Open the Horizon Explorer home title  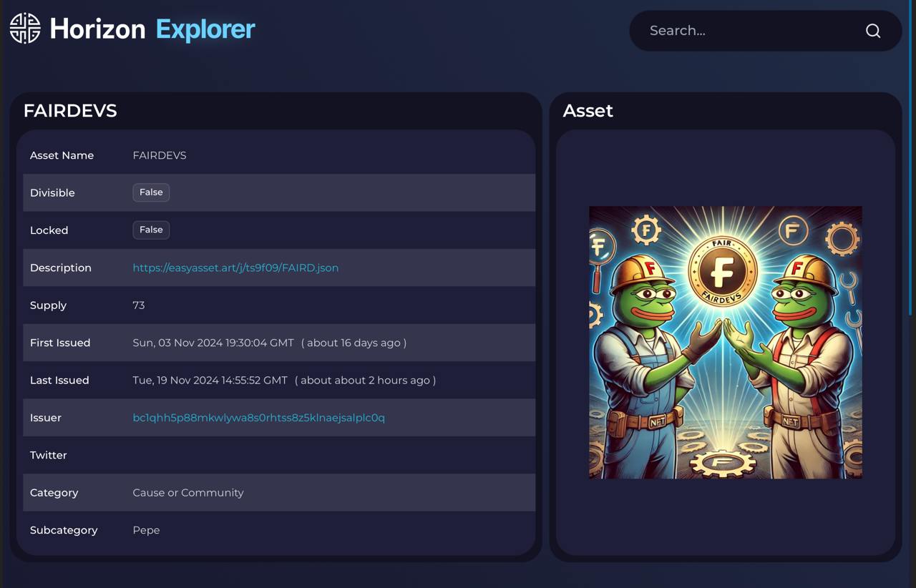point(152,29)
